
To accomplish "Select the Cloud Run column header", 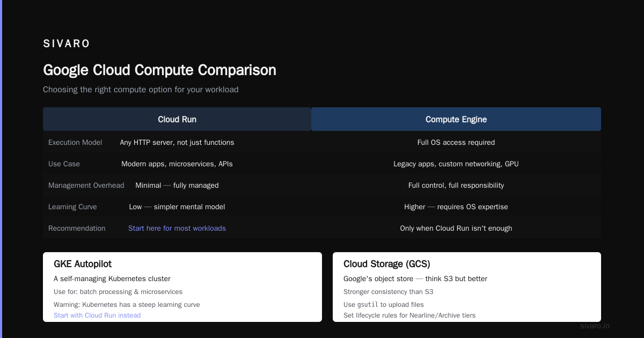I will click(x=177, y=119).
